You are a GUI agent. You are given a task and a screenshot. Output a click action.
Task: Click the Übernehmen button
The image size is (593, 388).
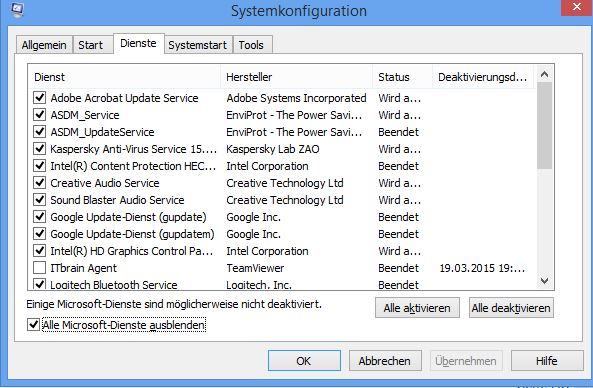[x=466, y=361]
